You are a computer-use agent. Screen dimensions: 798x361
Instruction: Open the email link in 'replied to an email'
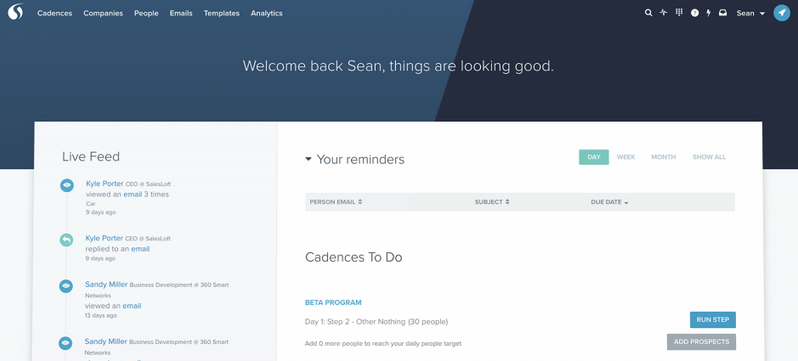140,249
